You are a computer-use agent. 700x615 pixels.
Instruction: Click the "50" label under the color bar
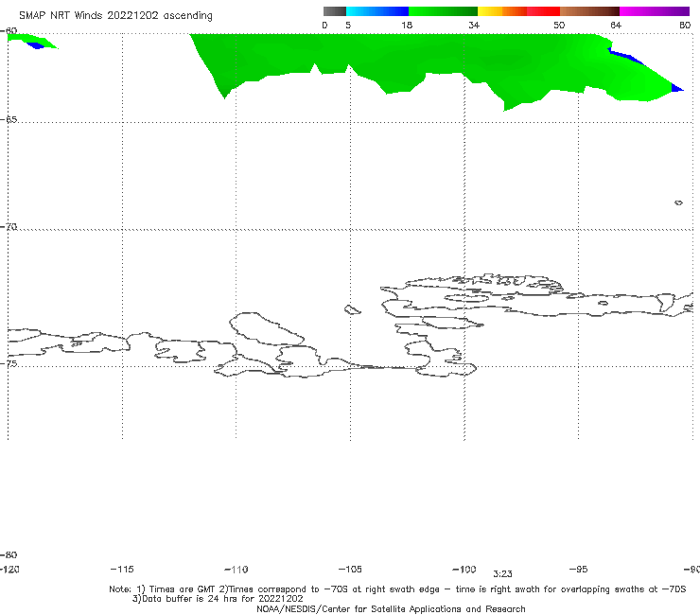(559, 26)
